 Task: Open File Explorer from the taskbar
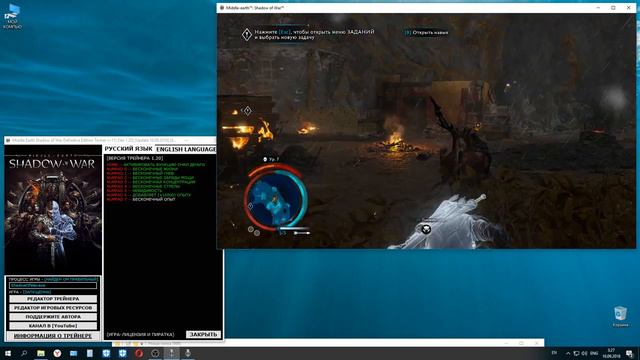pyautogui.click(x=41, y=353)
